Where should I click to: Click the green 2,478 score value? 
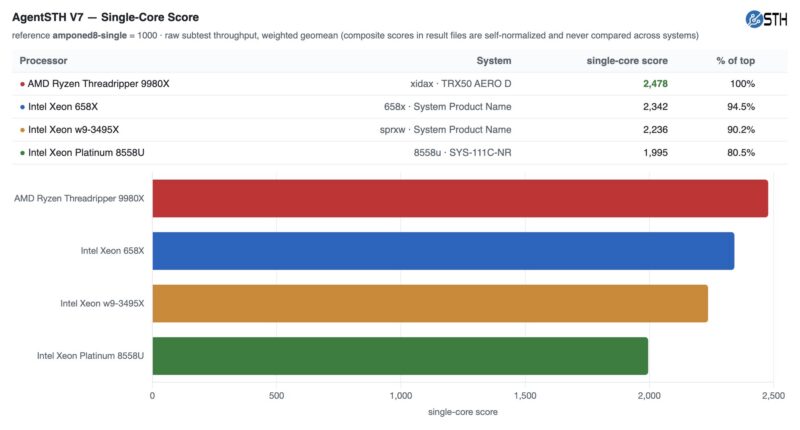click(x=655, y=84)
